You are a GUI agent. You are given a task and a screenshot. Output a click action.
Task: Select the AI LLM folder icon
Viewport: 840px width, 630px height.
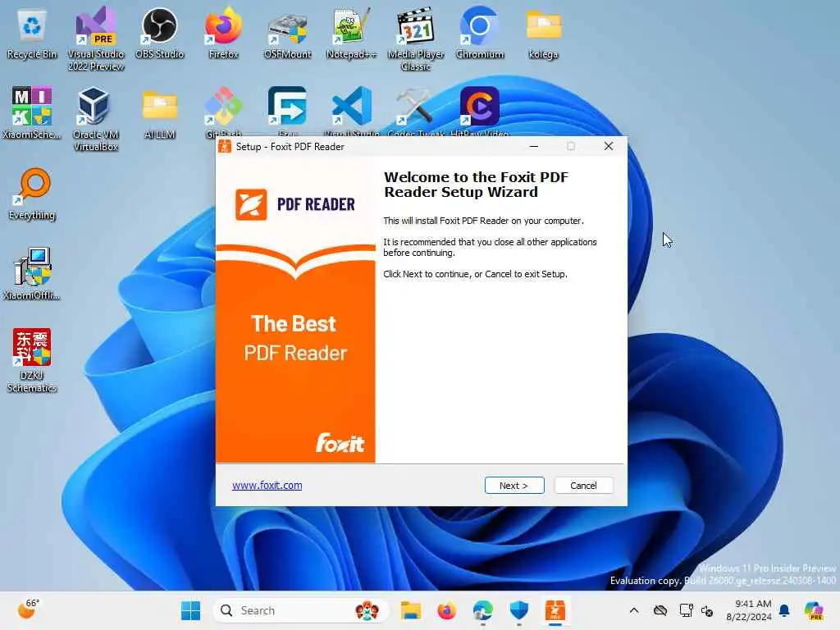pos(160,113)
